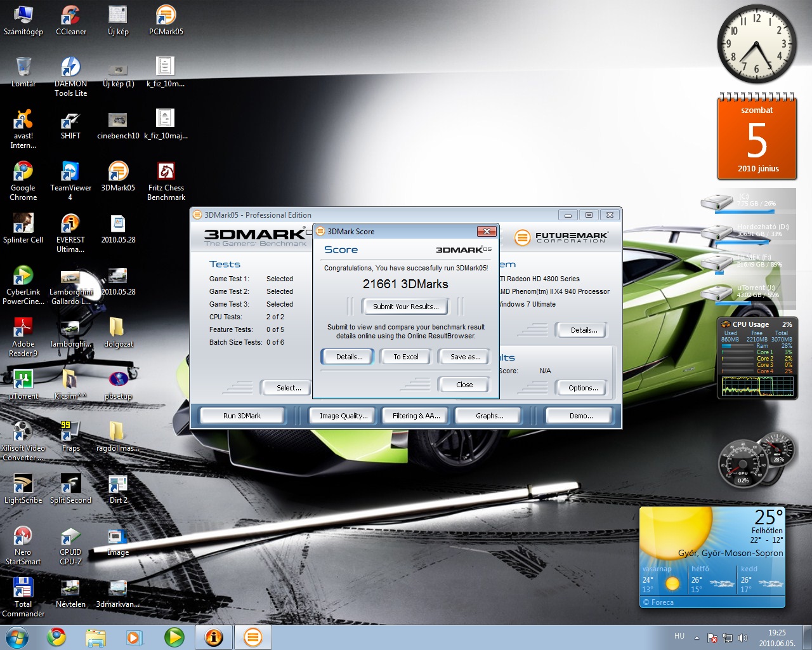Show hidden tray icons arrow
Screen dimensions: 812x650
click(x=697, y=638)
